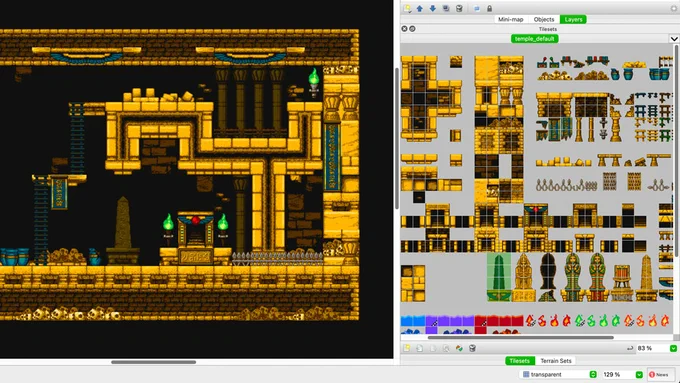Click the highlight icon at layers toolbar end
This screenshot has width=680, height=383.
673,8
